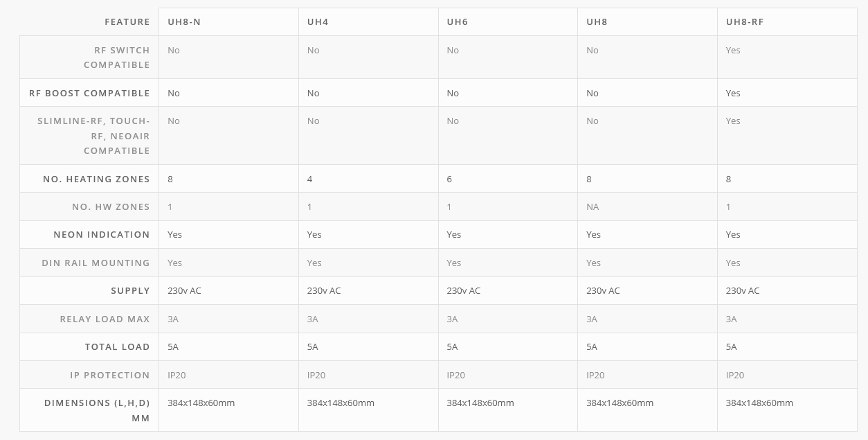The width and height of the screenshot is (868, 440).
Task: Click the UH6 heating zones value 6
Action: pos(449,179)
